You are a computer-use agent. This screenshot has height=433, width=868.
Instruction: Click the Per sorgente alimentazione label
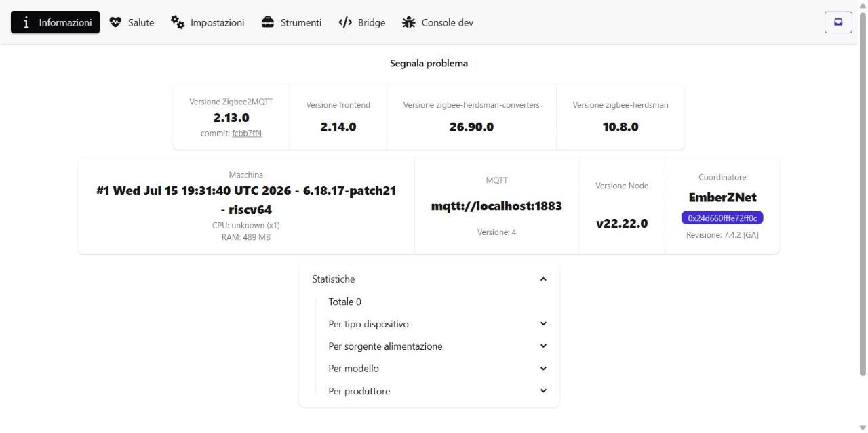(x=385, y=346)
